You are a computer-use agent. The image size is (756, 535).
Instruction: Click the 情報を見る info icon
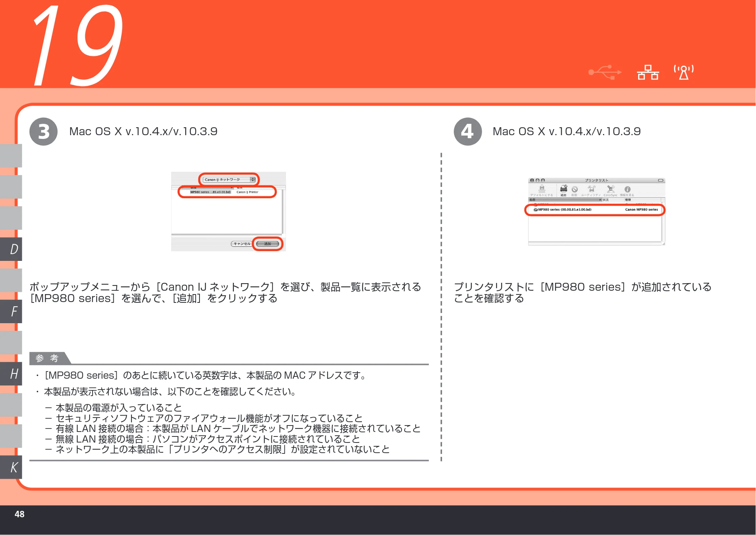627,189
